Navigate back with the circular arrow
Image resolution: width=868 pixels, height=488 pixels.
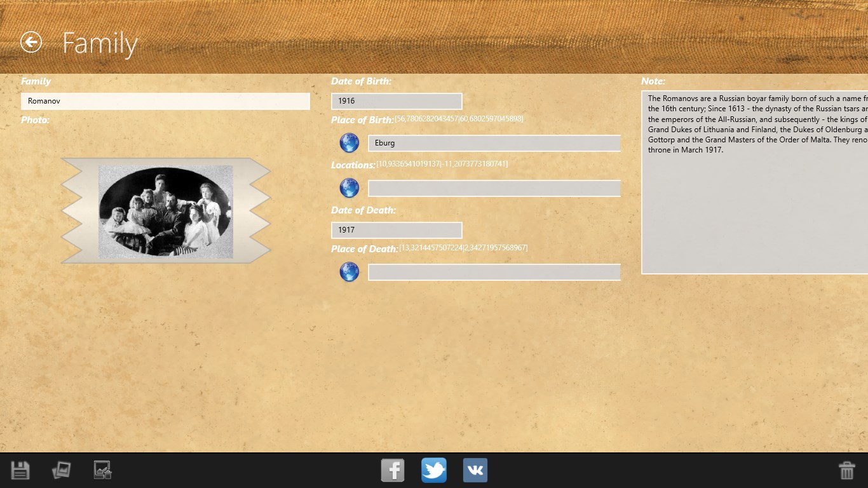tap(30, 43)
